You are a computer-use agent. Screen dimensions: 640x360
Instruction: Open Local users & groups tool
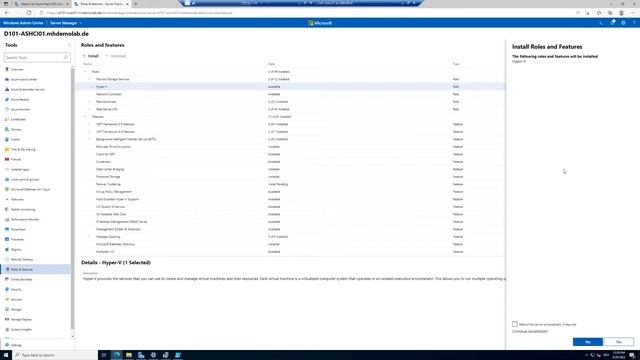coord(24,180)
